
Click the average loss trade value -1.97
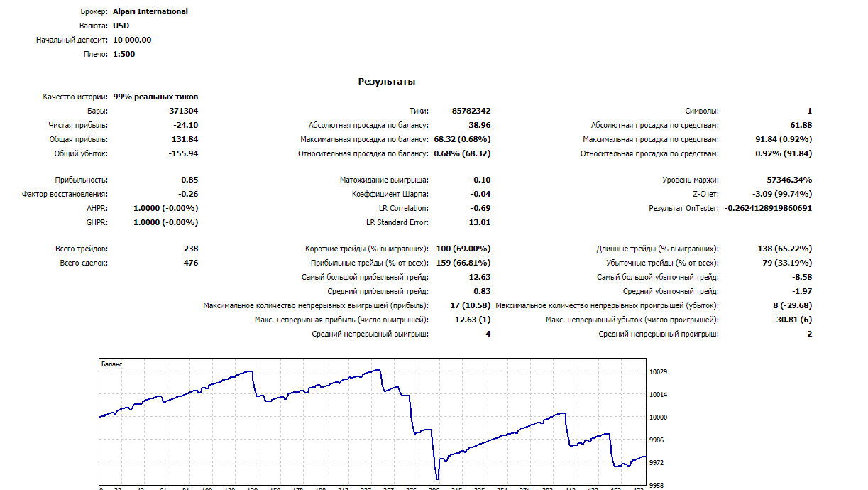802,291
